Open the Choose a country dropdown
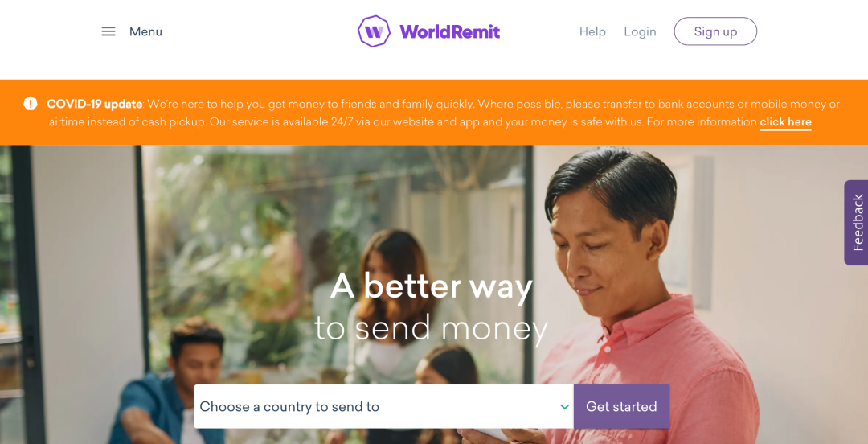868x444 pixels. (383, 407)
